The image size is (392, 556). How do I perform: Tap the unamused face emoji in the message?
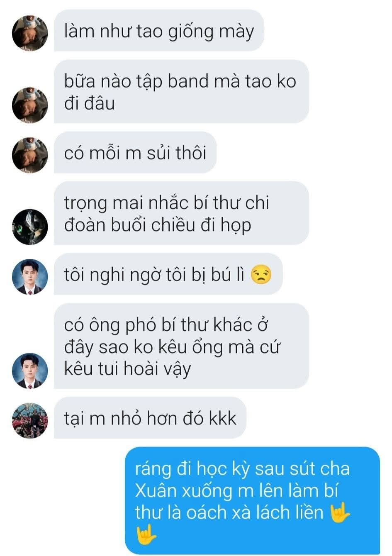pyautogui.click(x=261, y=275)
